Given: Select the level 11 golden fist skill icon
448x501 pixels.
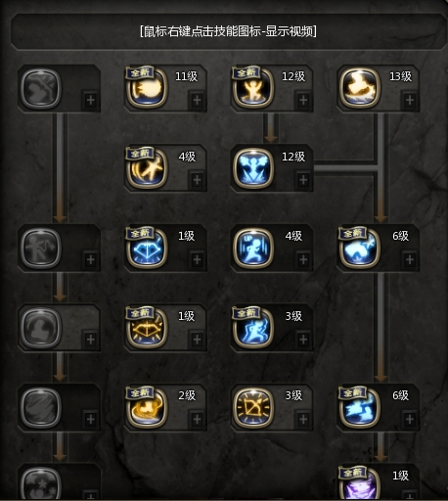Looking at the screenshot, I should [x=147, y=87].
